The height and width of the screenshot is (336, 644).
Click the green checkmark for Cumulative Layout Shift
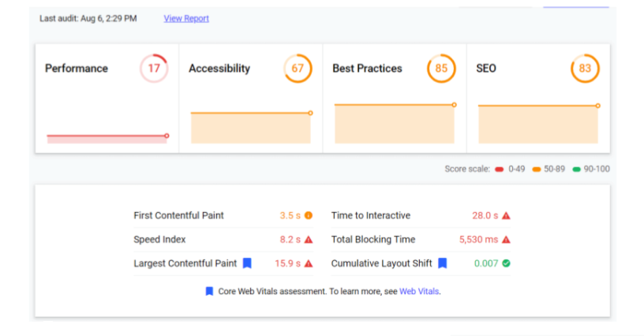click(506, 263)
